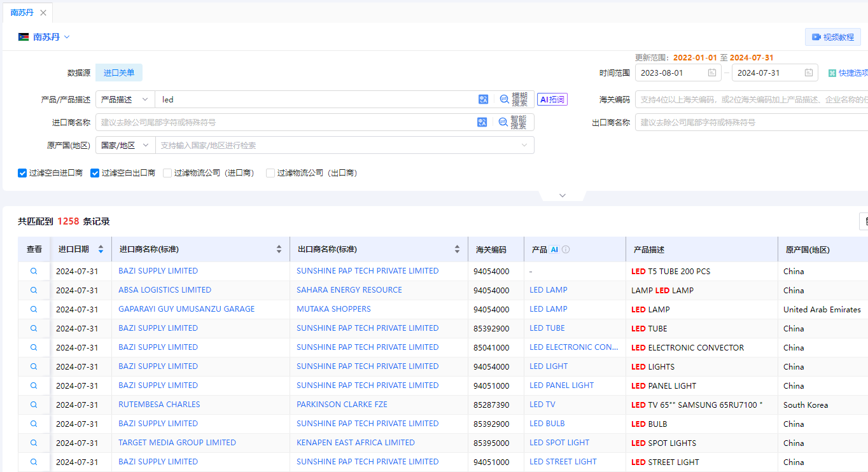Click translate icon in product description field

483,99
